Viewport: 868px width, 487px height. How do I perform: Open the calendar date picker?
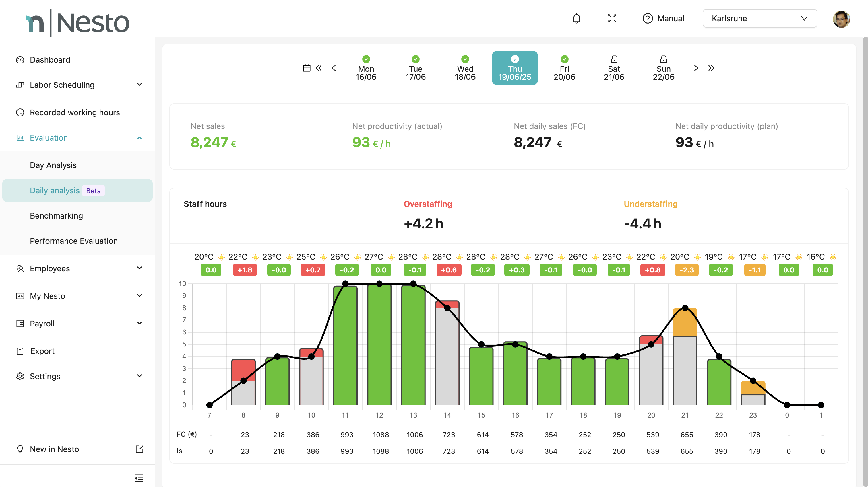coord(306,68)
